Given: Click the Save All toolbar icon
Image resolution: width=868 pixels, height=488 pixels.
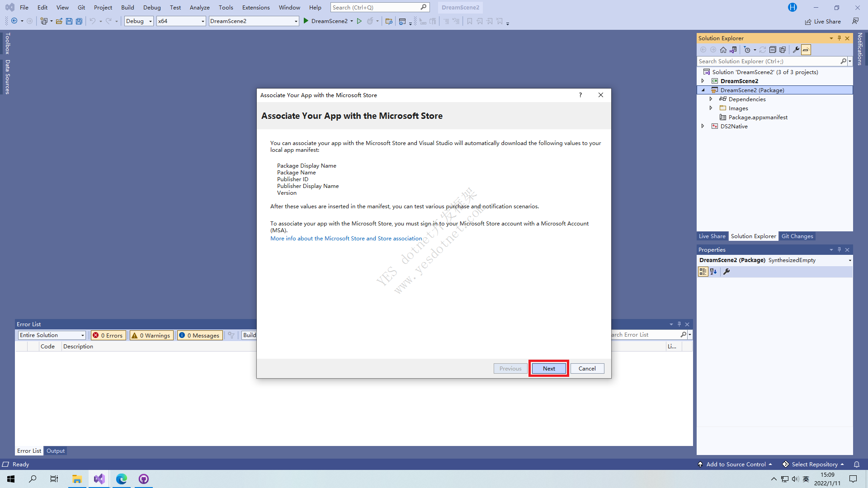Looking at the screenshot, I should click(79, 21).
